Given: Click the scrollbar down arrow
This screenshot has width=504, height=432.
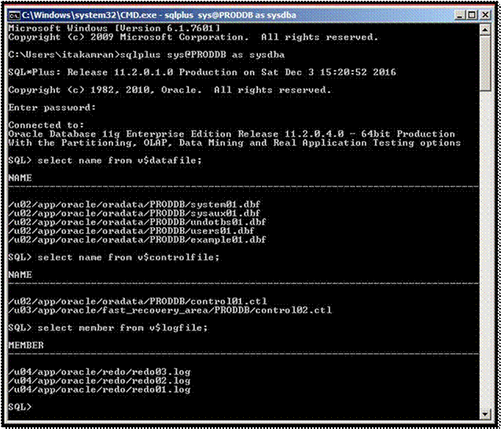Looking at the screenshot, I should tap(485, 414).
